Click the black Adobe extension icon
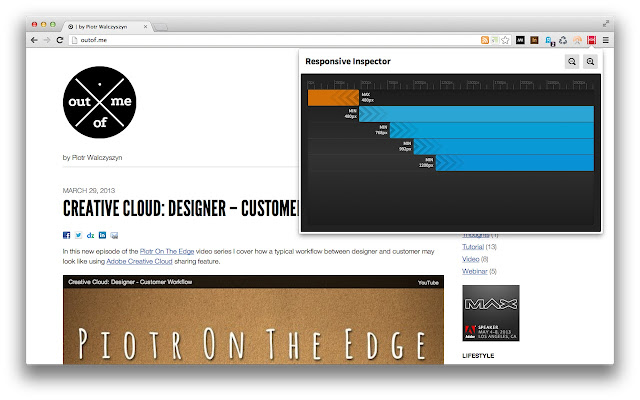 [x=520, y=40]
